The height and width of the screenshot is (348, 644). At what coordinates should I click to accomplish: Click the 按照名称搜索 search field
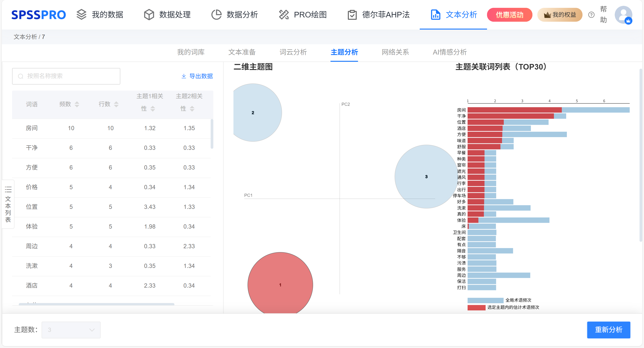tap(66, 76)
